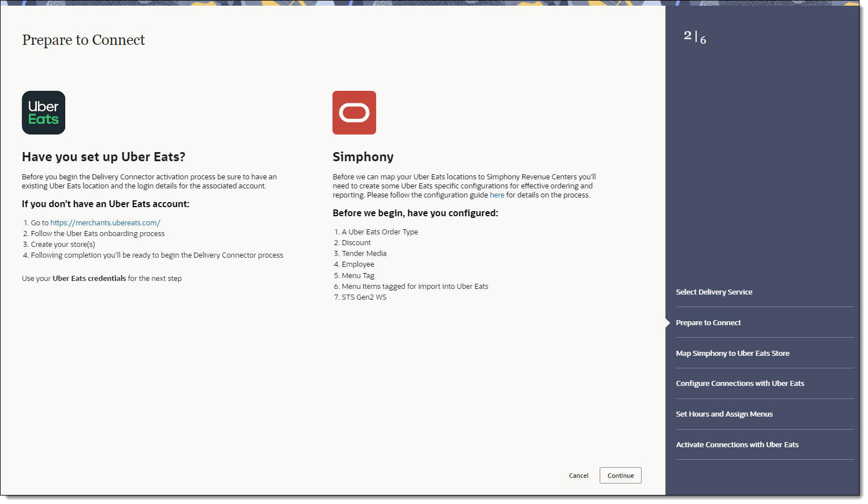This screenshot has height=504, width=868.
Task: Click list item 'Employee'
Action: pyautogui.click(x=358, y=264)
